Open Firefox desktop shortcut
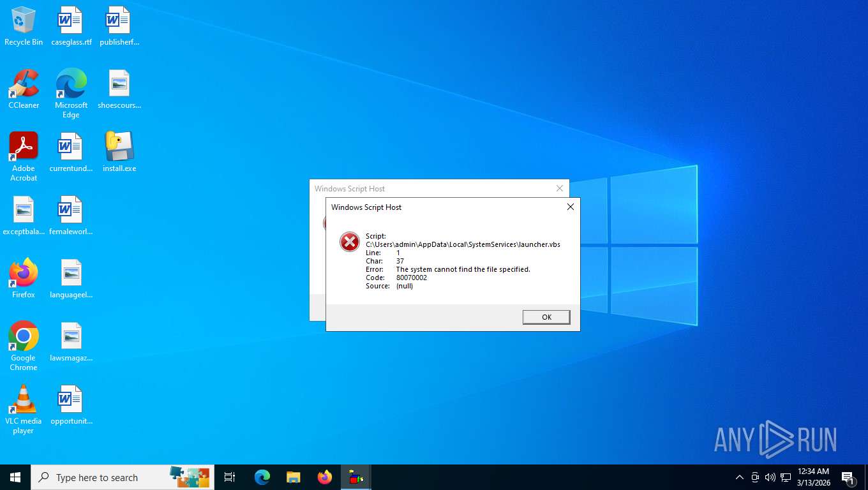Viewport: 868px width, 490px height. coord(24,279)
